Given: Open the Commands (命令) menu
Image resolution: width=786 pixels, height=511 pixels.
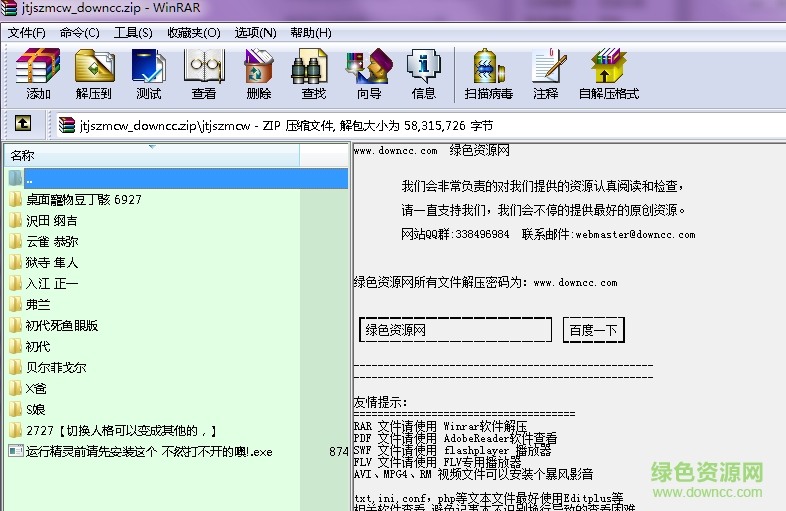Looking at the screenshot, I should coord(79,33).
